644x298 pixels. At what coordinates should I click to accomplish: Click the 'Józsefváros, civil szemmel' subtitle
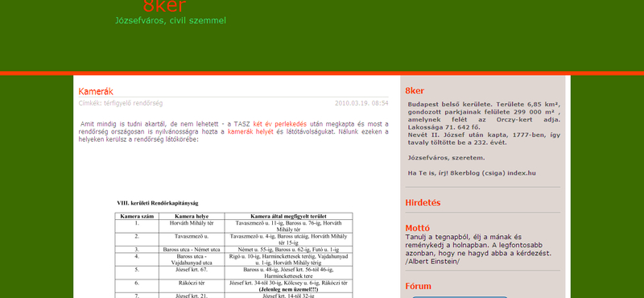click(x=171, y=21)
